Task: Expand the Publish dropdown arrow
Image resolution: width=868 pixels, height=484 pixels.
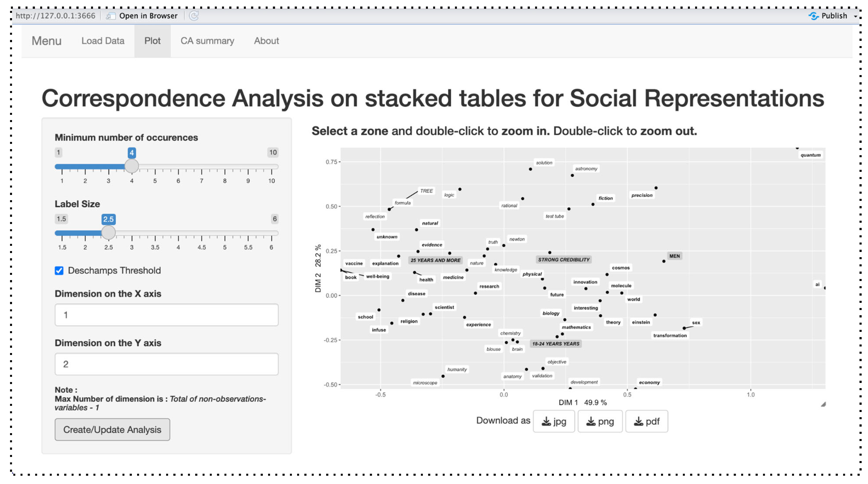Action: [855, 16]
